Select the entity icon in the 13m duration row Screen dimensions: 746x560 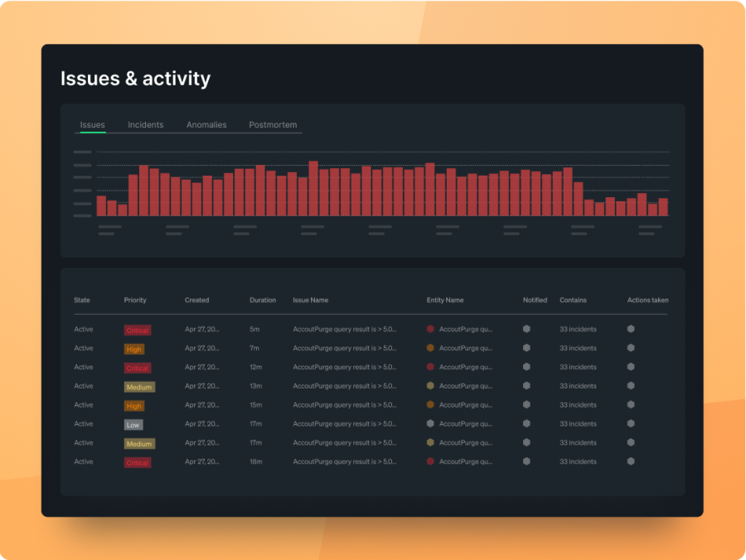tap(430, 386)
